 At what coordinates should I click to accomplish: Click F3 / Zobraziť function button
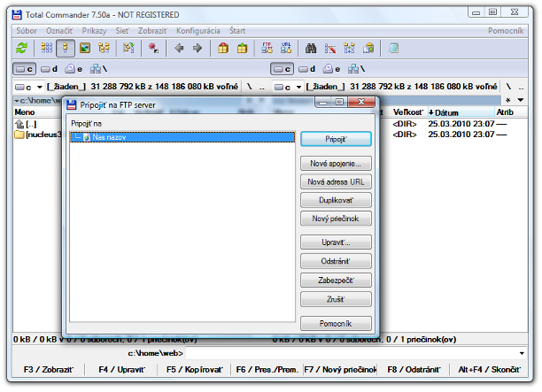[49, 370]
